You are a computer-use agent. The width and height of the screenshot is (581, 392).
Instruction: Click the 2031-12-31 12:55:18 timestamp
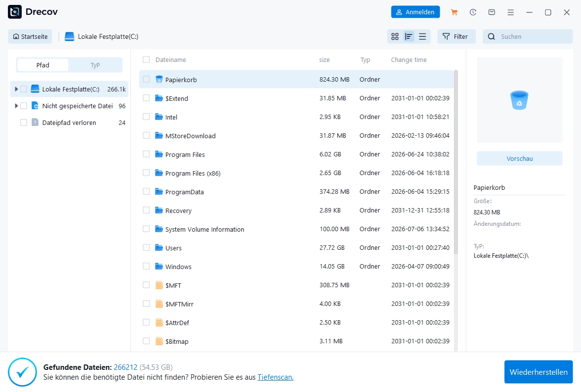coord(420,210)
